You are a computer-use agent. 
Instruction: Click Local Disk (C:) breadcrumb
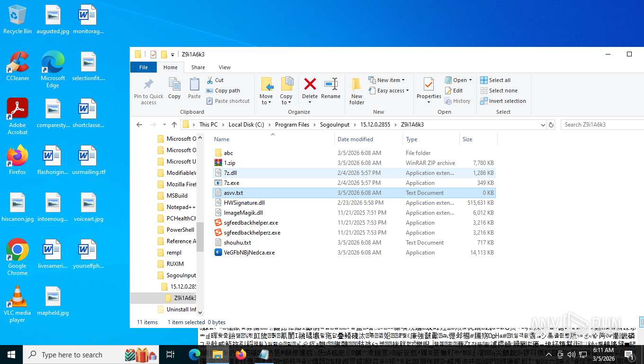tap(246, 125)
